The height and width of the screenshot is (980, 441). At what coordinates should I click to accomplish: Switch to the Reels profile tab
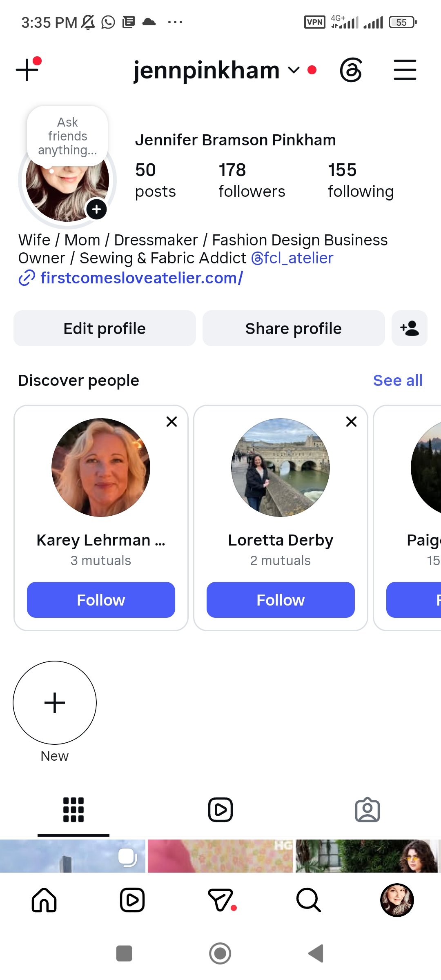(x=220, y=810)
